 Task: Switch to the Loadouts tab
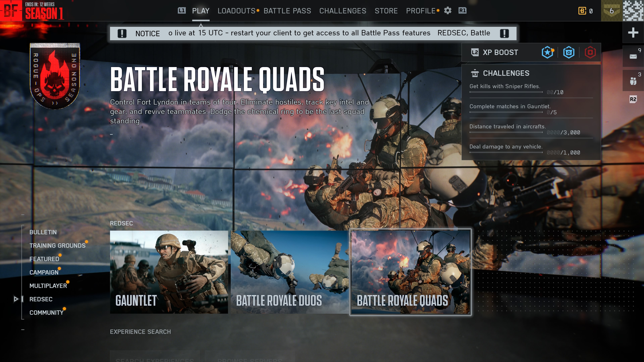coord(236,11)
